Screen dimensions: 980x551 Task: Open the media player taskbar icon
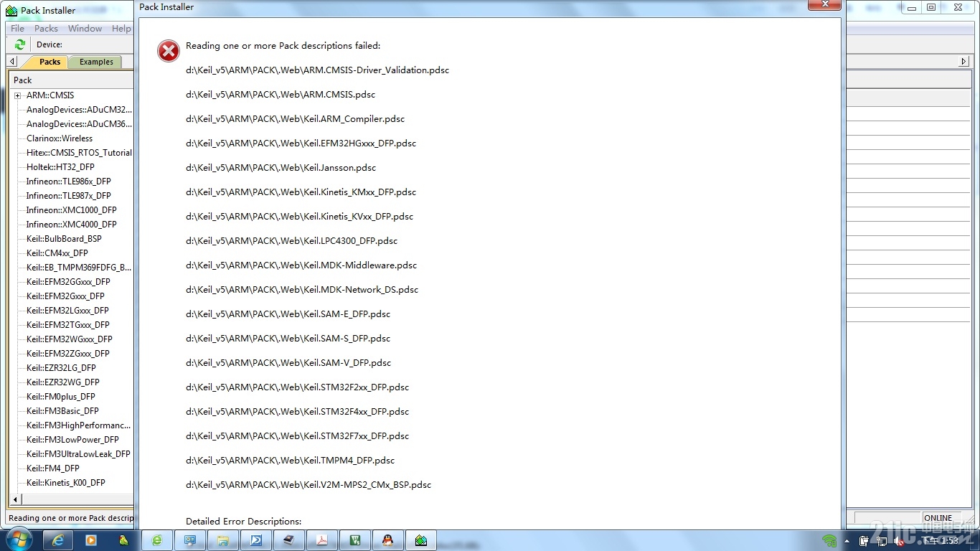(x=91, y=540)
